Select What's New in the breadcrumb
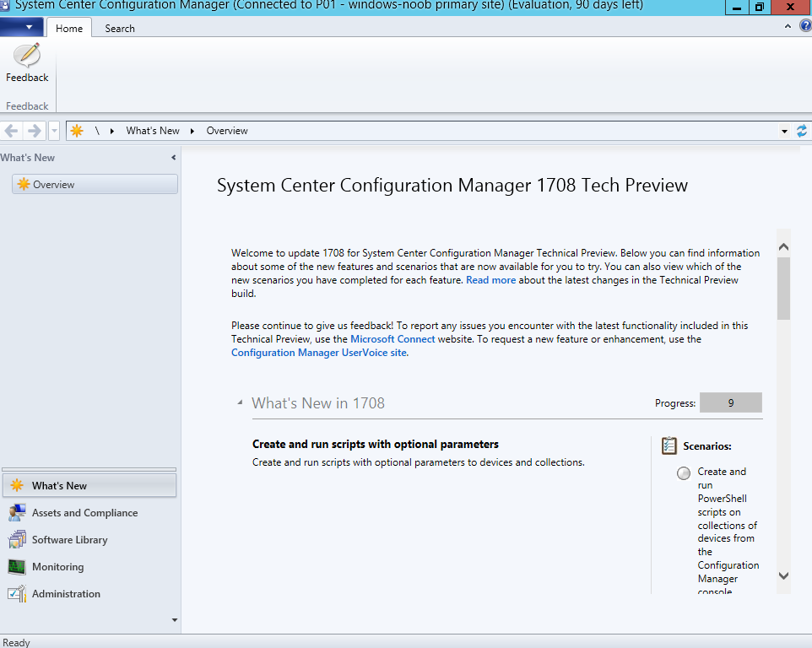The width and height of the screenshot is (812, 648). tap(153, 131)
